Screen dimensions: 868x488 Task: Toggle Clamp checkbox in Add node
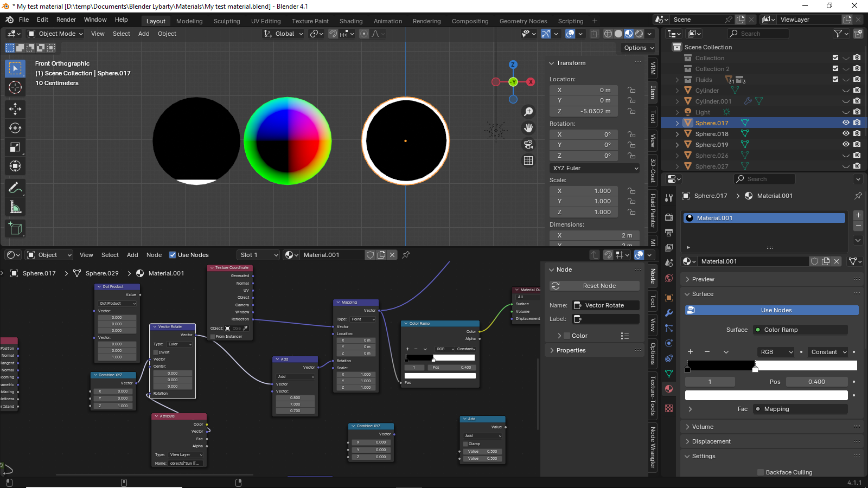465,444
